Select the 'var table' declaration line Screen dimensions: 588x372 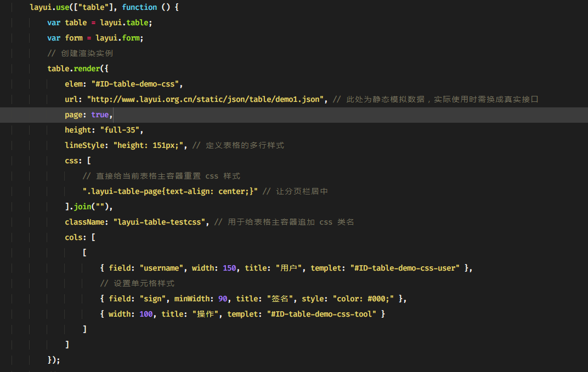pyautogui.click(x=100, y=22)
